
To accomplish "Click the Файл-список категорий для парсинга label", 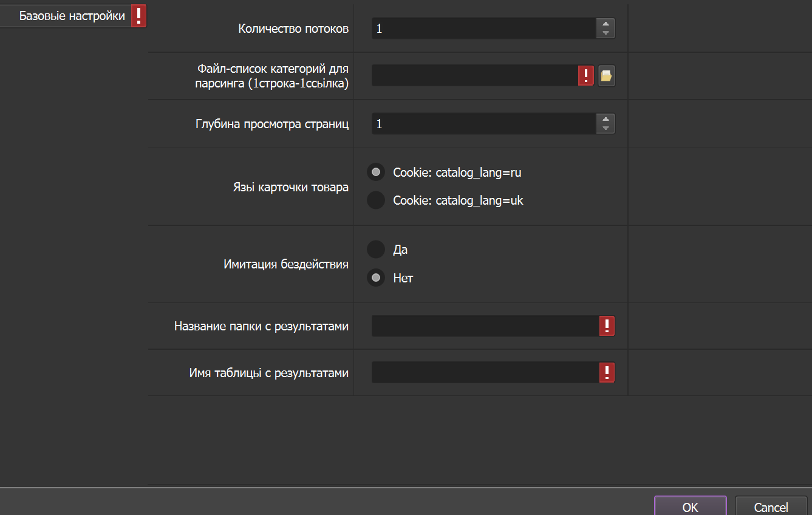I will 272,77.
